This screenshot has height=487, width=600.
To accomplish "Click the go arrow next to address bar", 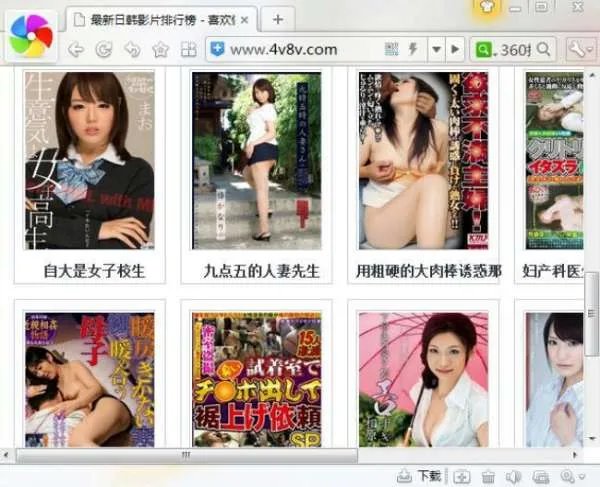I will pyautogui.click(x=455, y=49).
